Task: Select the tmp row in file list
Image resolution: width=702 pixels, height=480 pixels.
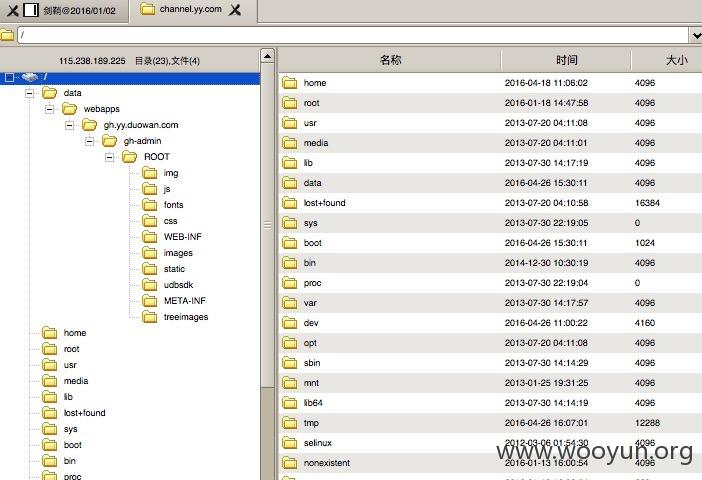Action: point(490,423)
